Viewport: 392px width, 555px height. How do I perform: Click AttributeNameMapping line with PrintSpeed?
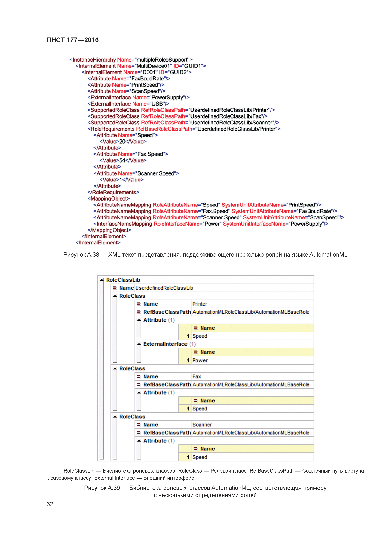point(208,205)
